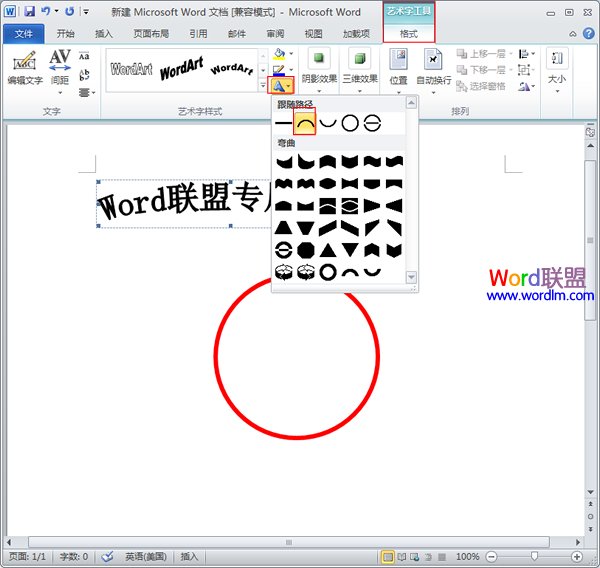Screen dimensions: 600x568
Task: Click the 100% zoom level
Action: pyautogui.click(x=468, y=557)
